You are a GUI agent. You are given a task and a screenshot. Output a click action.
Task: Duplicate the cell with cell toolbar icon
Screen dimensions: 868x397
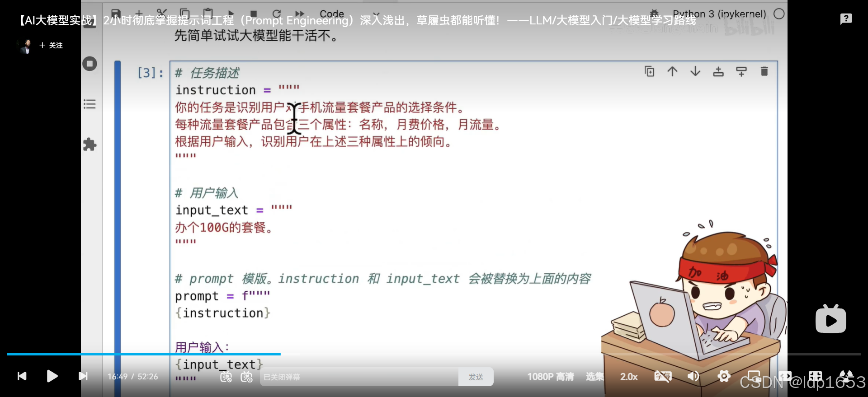tap(649, 71)
